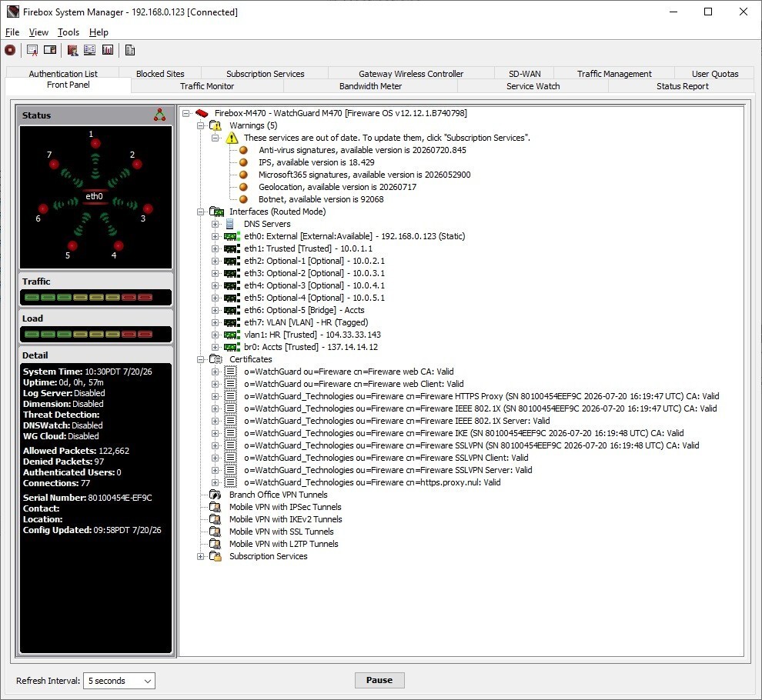Open the View menu

click(38, 32)
